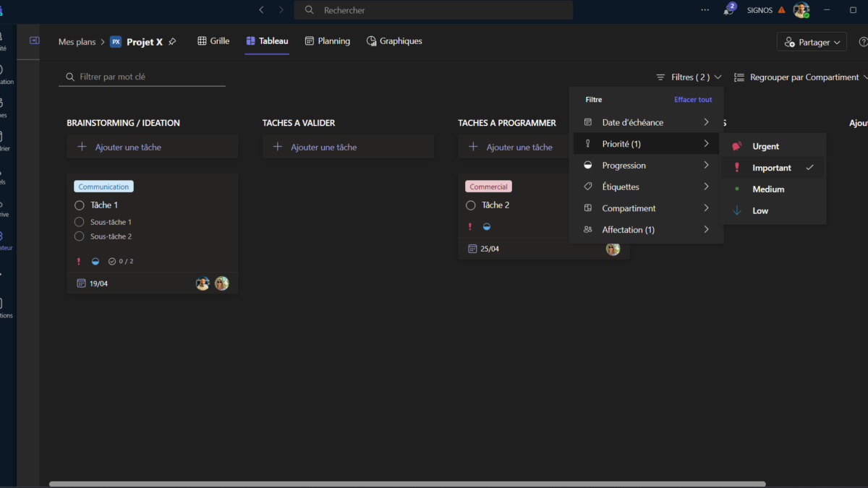This screenshot has height=488, width=868.
Task: Open the Partager dropdown
Action: pos(812,42)
